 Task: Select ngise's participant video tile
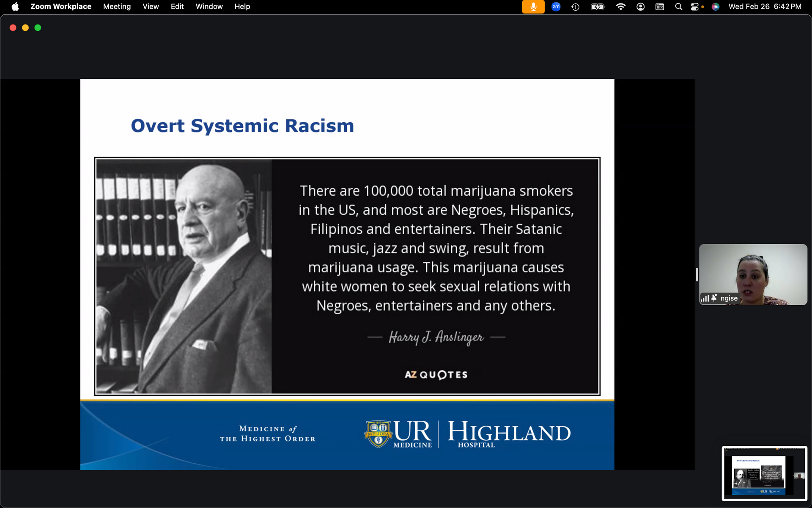(753, 274)
